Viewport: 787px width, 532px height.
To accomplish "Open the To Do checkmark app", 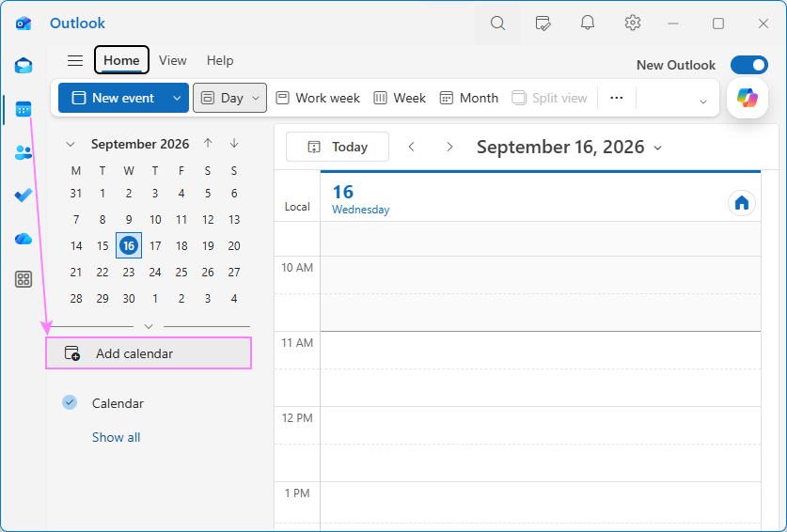I will point(24,195).
